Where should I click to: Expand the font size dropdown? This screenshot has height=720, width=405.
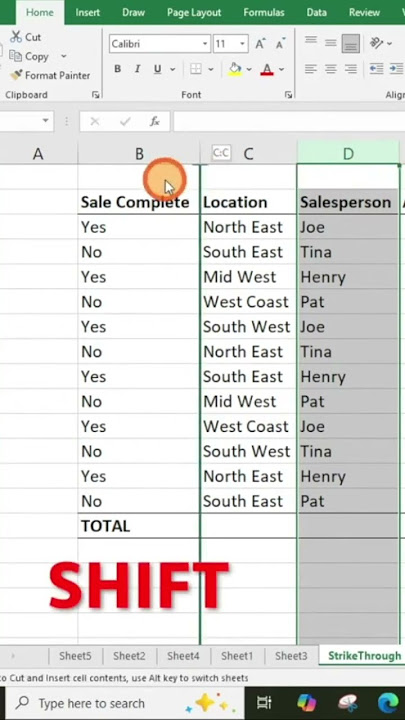(x=242, y=44)
